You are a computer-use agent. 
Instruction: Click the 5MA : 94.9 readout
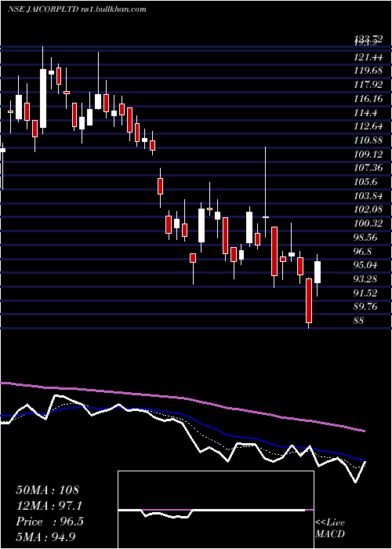tap(46, 536)
